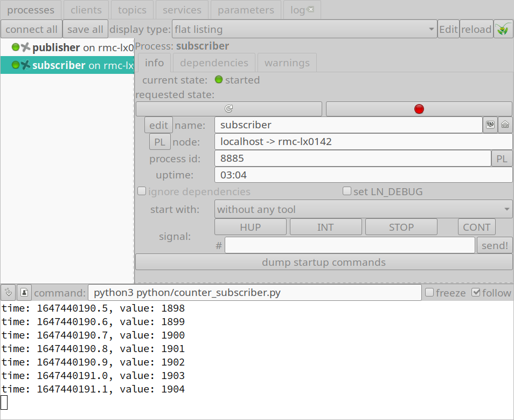Click the node field localhost -> rmc-lx0142
The image size is (514, 420).
pos(364,141)
